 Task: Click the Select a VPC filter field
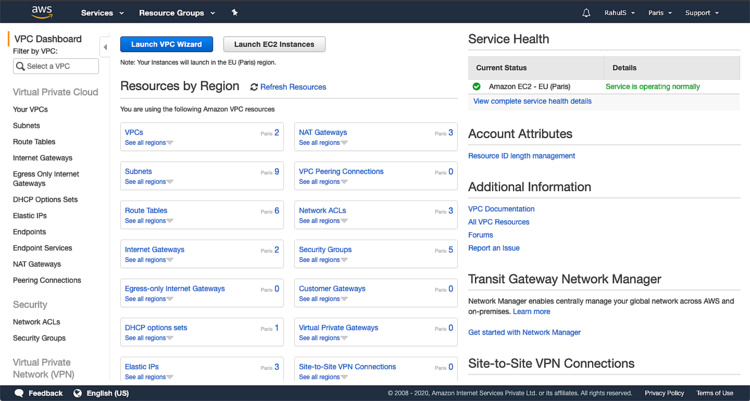56,66
